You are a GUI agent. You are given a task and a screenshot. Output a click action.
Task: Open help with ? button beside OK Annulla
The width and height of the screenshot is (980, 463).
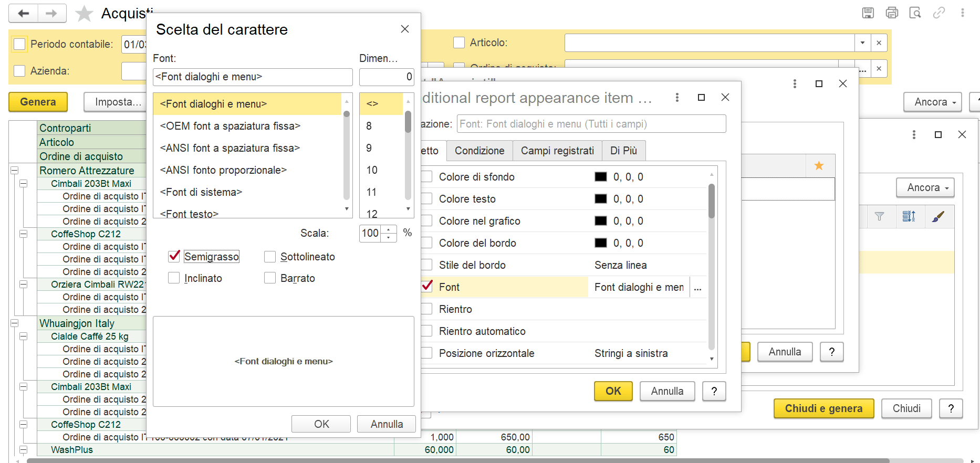pyautogui.click(x=714, y=391)
